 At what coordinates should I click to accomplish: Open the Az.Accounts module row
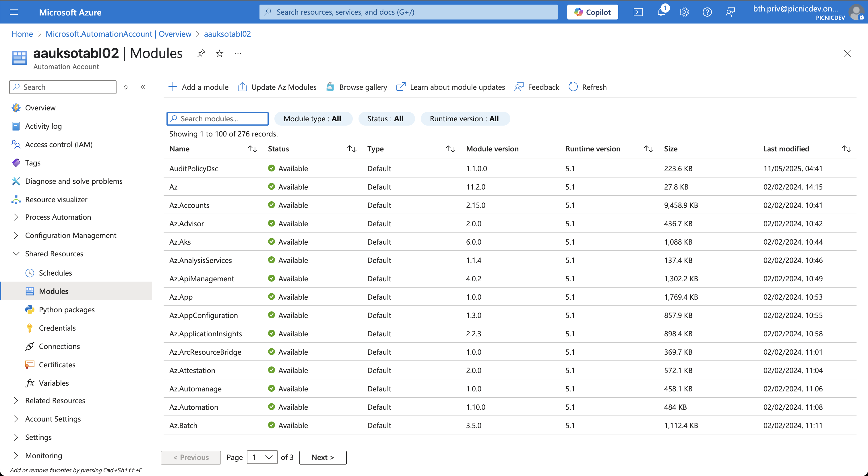click(x=510, y=205)
